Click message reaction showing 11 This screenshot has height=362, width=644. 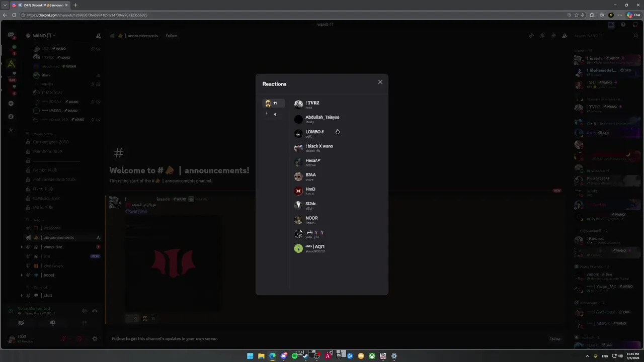coord(149,318)
